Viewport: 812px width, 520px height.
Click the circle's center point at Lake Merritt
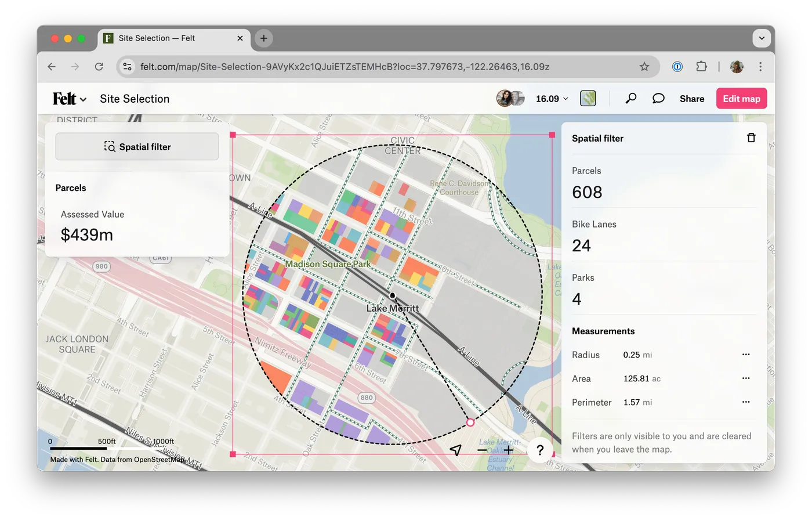click(x=393, y=295)
